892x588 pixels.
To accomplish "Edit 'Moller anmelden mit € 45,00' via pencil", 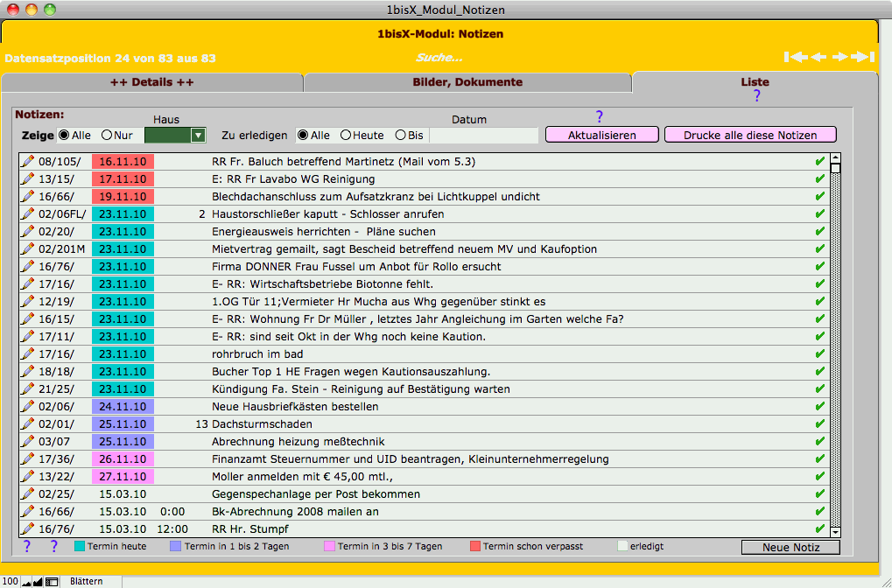I will pyautogui.click(x=27, y=477).
